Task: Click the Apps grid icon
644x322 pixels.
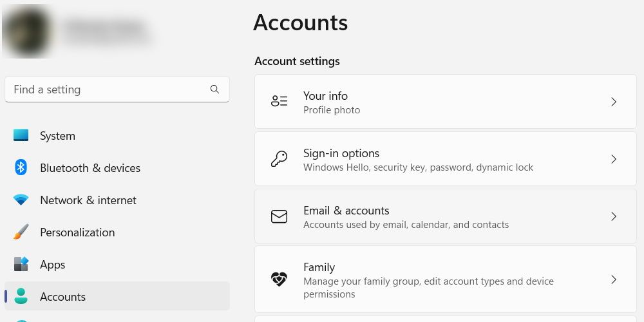Action: [21, 265]
